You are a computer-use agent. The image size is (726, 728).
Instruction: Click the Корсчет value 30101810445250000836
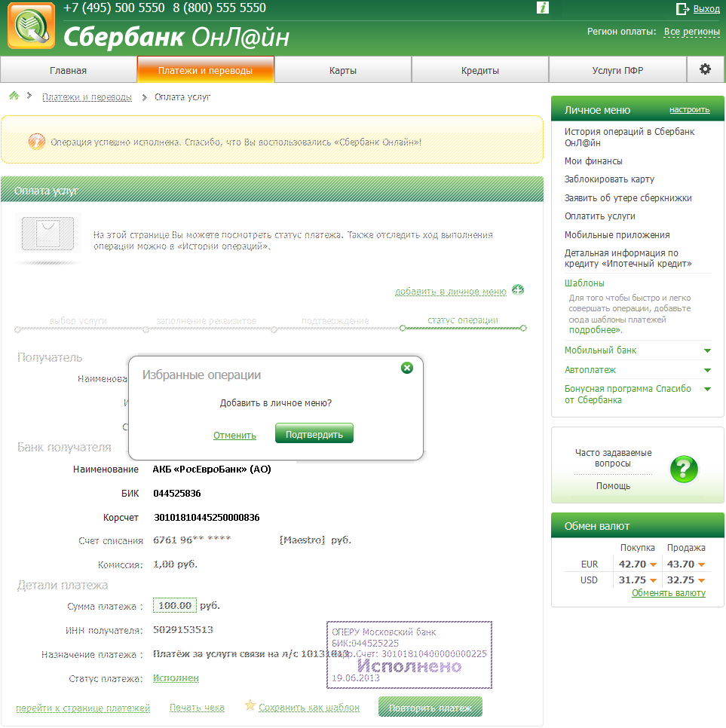[207, 517]
